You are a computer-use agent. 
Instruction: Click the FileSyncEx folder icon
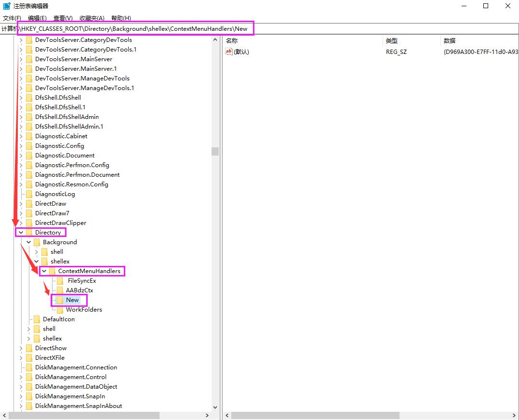(x=60, y=281)
